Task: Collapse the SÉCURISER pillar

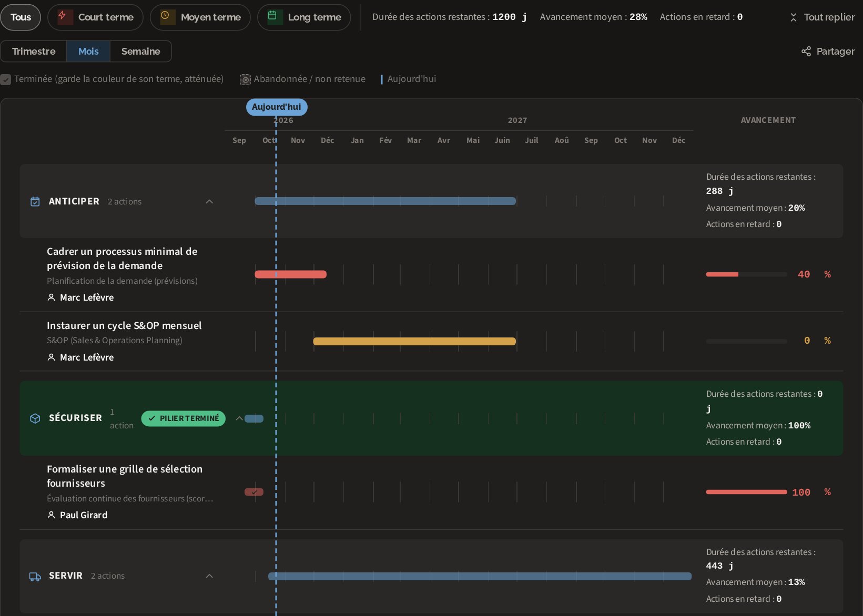Action: 239,419
